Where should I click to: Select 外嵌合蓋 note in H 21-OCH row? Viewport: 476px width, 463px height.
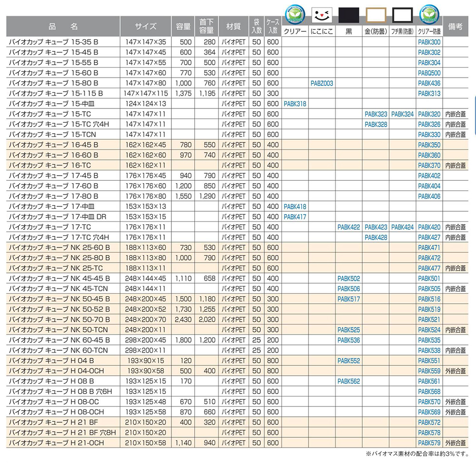tap(456, 443)
